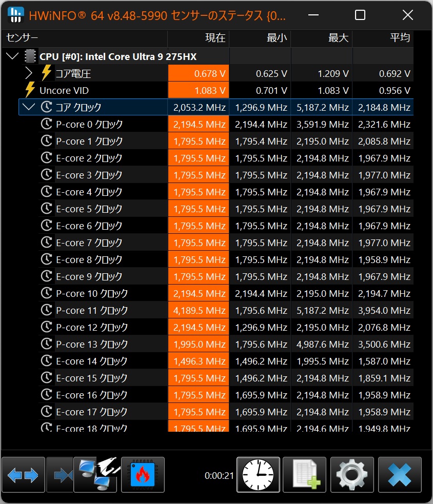Click the 1,496.3 MHz current value of E-core 14
This screenshot has width=433, height=504.
pos(200,361)
